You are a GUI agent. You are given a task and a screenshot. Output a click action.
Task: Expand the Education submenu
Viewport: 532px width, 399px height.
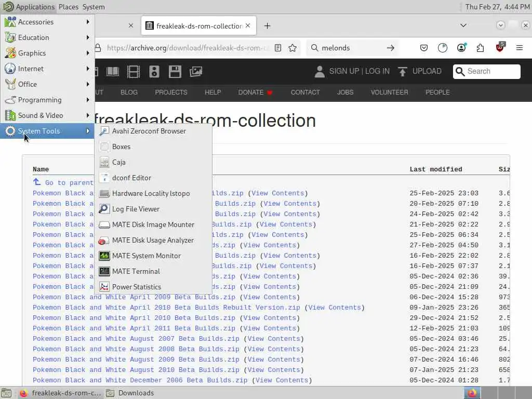pos(47,37)
